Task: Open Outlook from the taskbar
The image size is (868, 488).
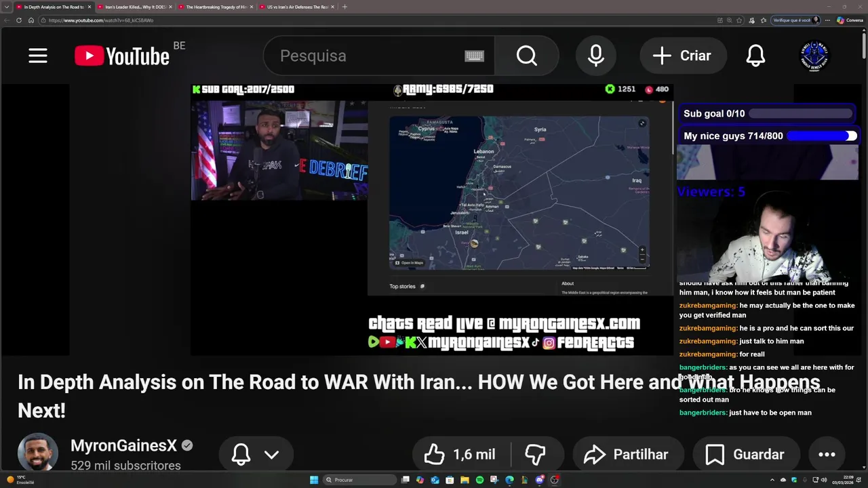Action: tap(435, 480)
